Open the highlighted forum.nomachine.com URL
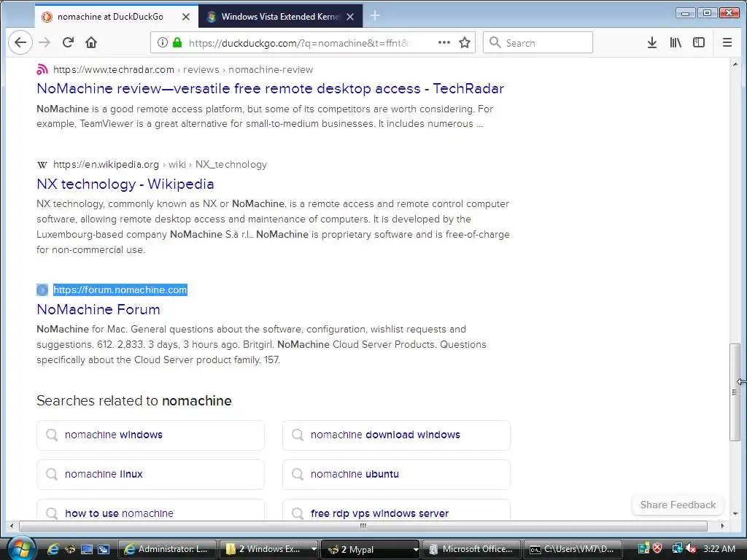 pos(120,290)
